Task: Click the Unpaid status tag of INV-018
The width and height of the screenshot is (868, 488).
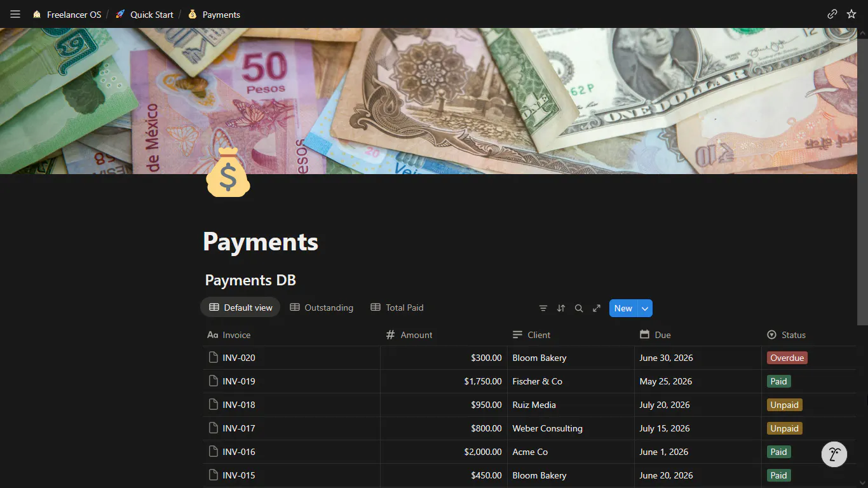Action: pyautogui.click(x=785, y=405)
